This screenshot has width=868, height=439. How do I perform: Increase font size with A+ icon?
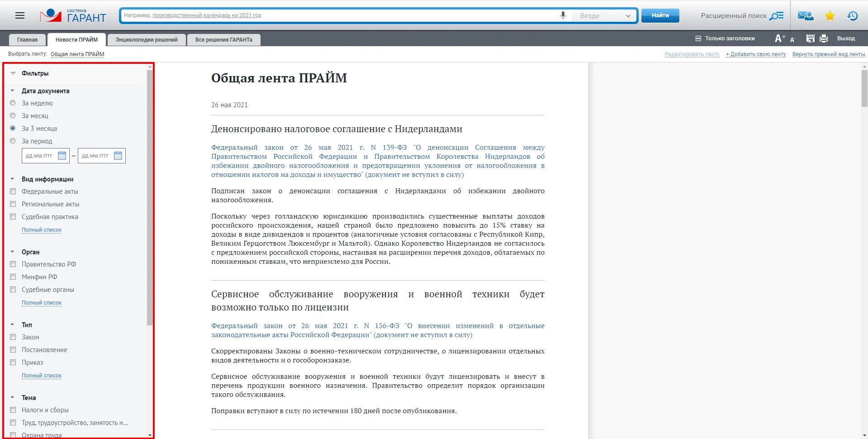coord(780,38)
